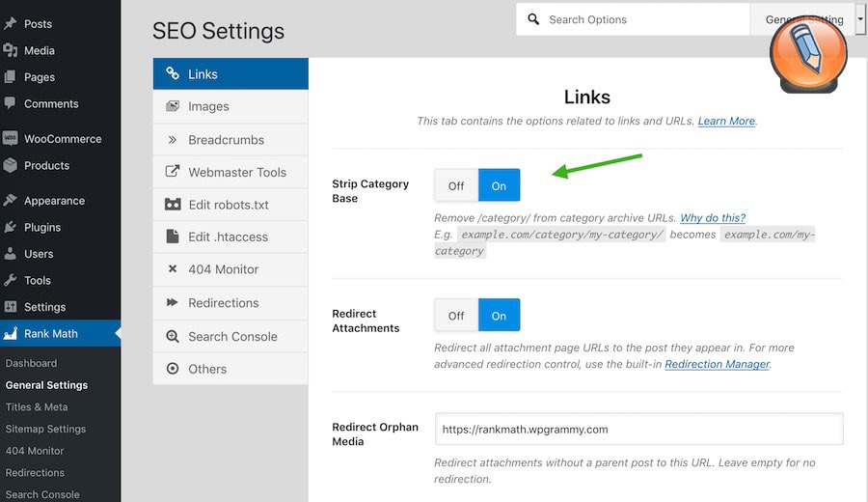Click the Redirect Orphan Media label
The image size is (868, 502).
point(375,433)
